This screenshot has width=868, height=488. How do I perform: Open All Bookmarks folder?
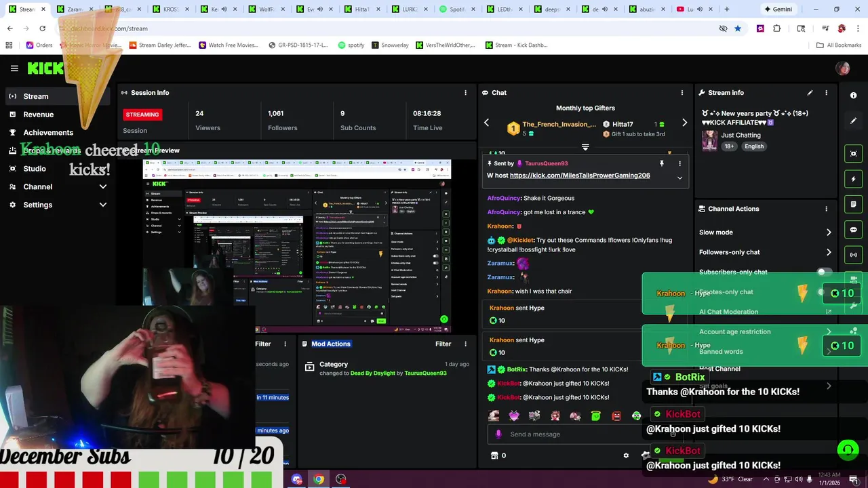click(x=839, y=45)
